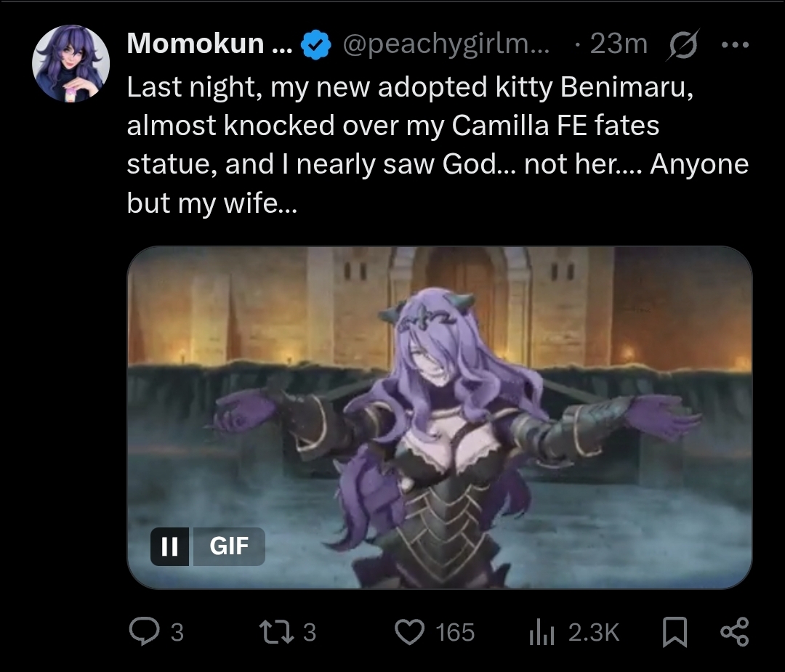Viewport: 785px width, 672px height.
Task: Open the Camilla GIF media
Action: tap(440, 417)
